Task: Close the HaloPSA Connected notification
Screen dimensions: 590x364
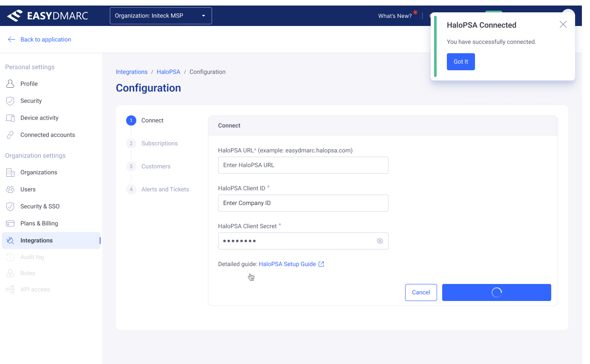Action: [x=563, y=25]
